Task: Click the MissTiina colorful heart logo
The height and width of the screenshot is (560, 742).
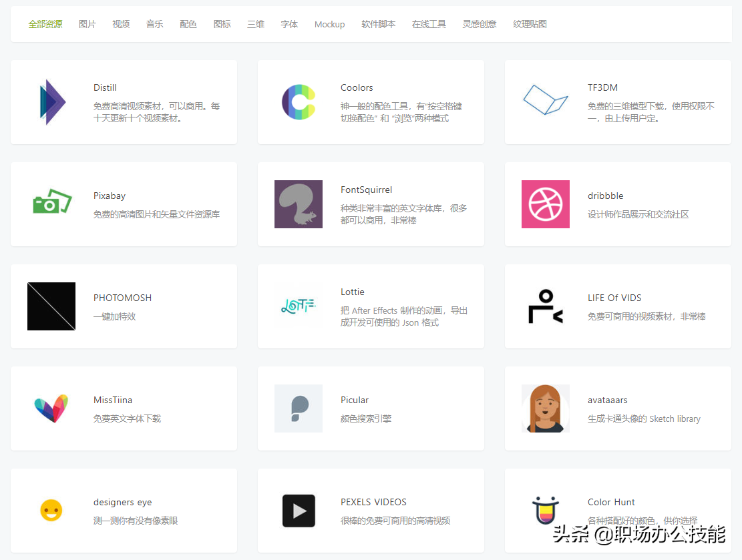Action: [51, 408]
